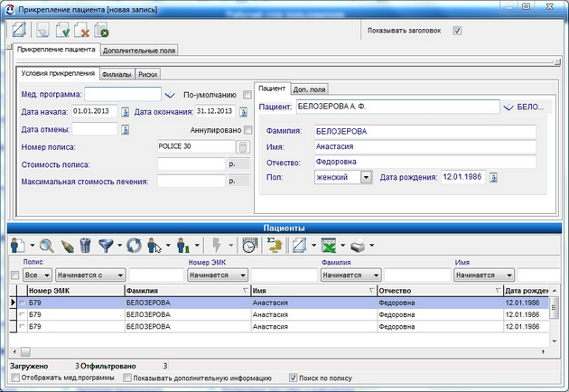The width and height of the screenshot is (569, 392).
Task: Enable Отображать мед.программы checkbox
Action: (x=15, y=378)
